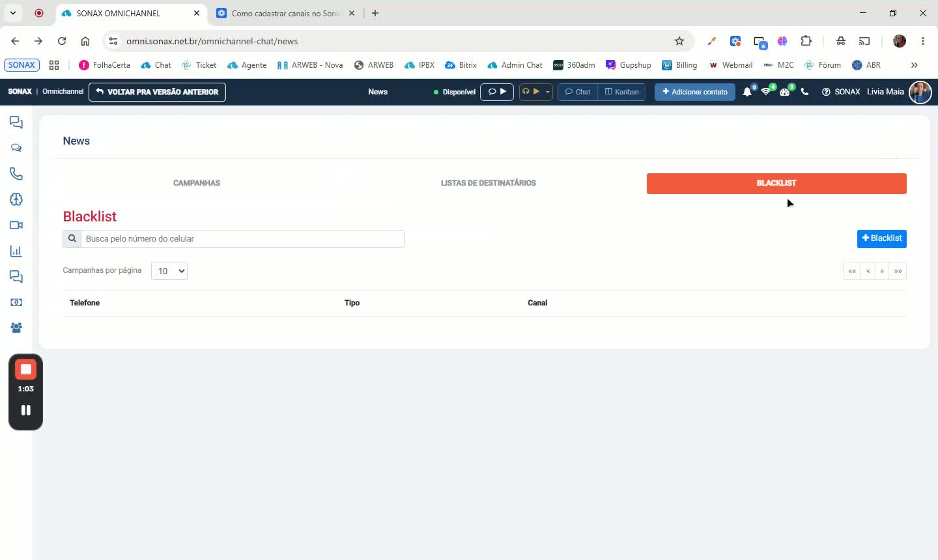Screen dimensions: 938x560
Task: Click Voltar pra versão anterior button
Action: [x=157, y=92]
